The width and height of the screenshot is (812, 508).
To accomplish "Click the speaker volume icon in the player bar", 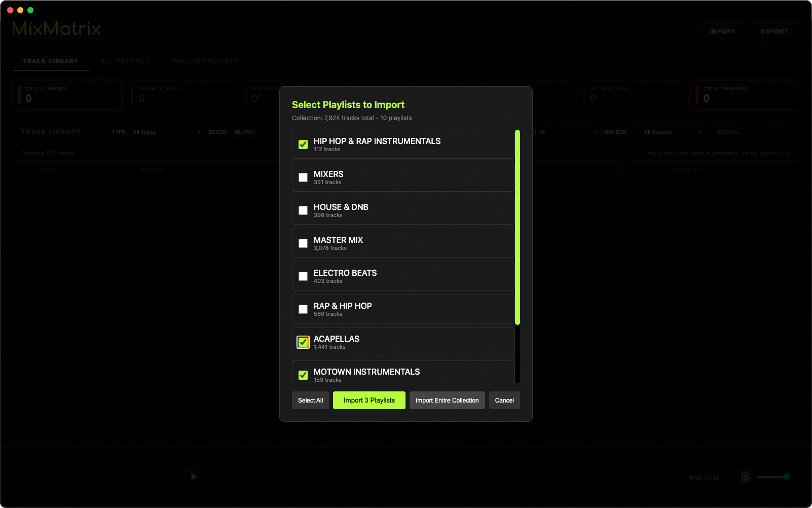I will click(x=745, y=477).
